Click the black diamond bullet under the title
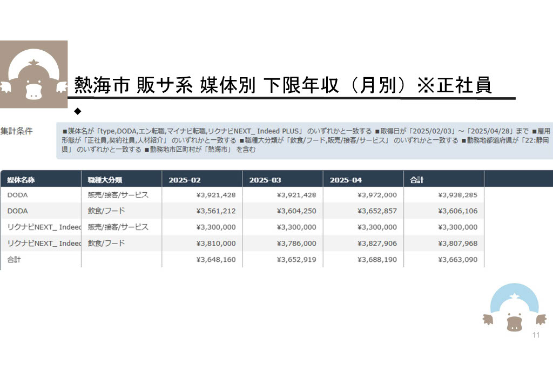This screenshot has width=553, height=392. pyautogui.click(x=78, y=111)
